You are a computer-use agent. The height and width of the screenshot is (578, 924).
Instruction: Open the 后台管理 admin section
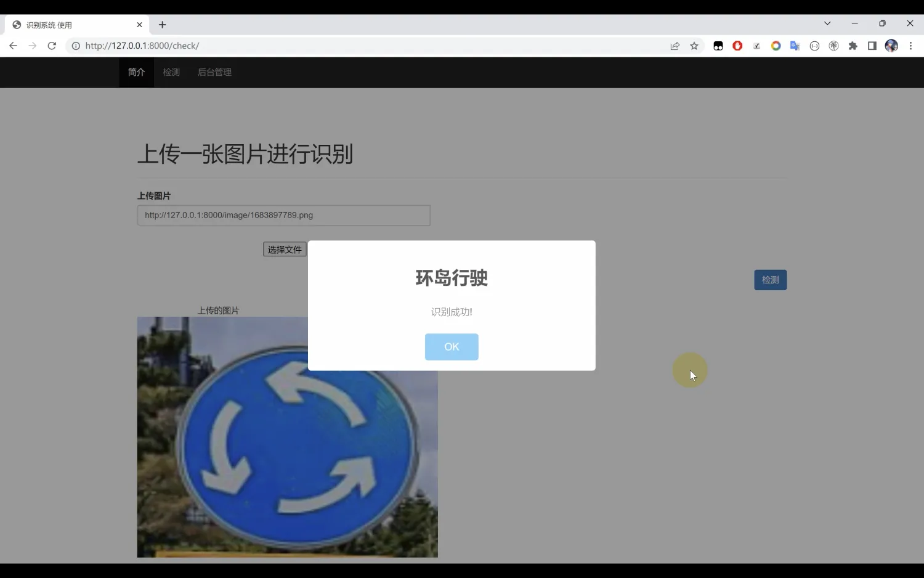tap(214, 72)
